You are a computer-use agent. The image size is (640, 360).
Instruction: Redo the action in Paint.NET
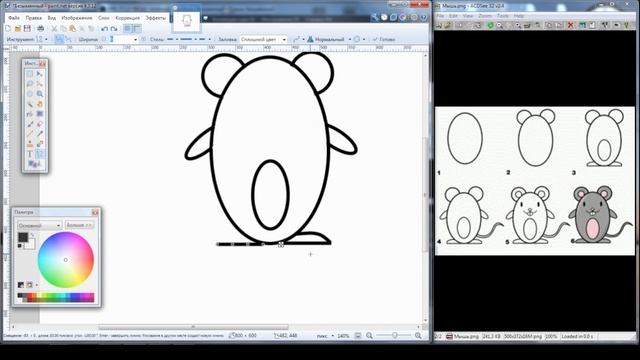pyautogui.click(x=114, y=29)
